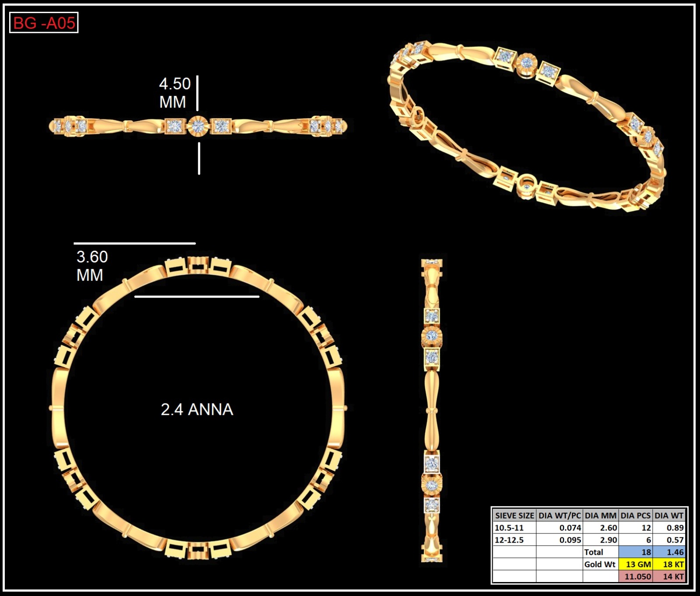Select the 6 diamond pieces cell
Viewport: 700px width, 596px height.
635,540
